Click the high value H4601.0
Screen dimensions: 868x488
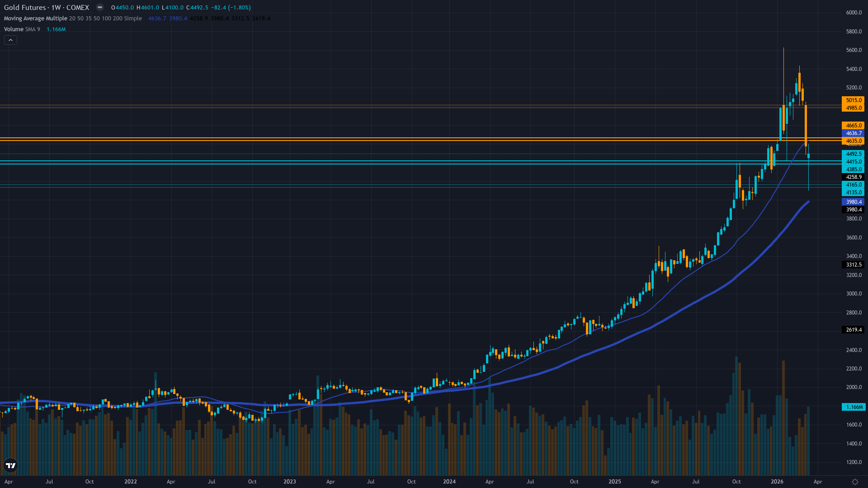click(x=148, y=8)
